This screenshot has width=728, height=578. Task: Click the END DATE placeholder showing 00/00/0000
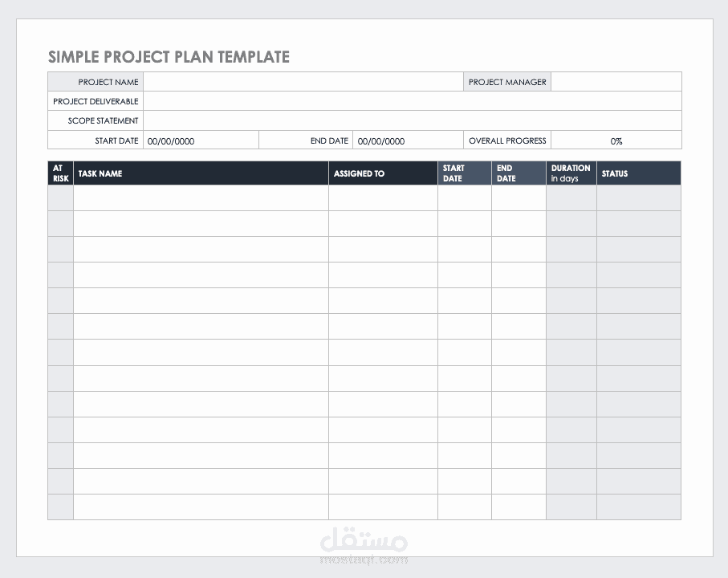pyautogui.click(x=407, y=140)
